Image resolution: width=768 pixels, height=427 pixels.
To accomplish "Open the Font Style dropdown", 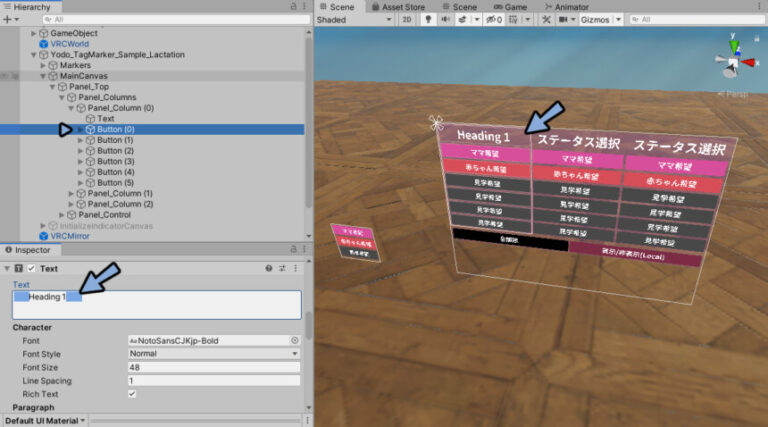I will coord(214,354).
